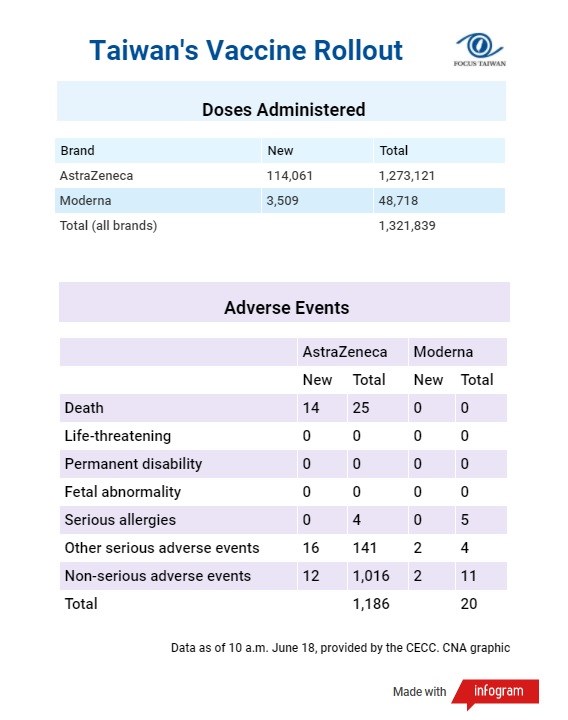Select the Moderna total 48,718 cell

398,201
